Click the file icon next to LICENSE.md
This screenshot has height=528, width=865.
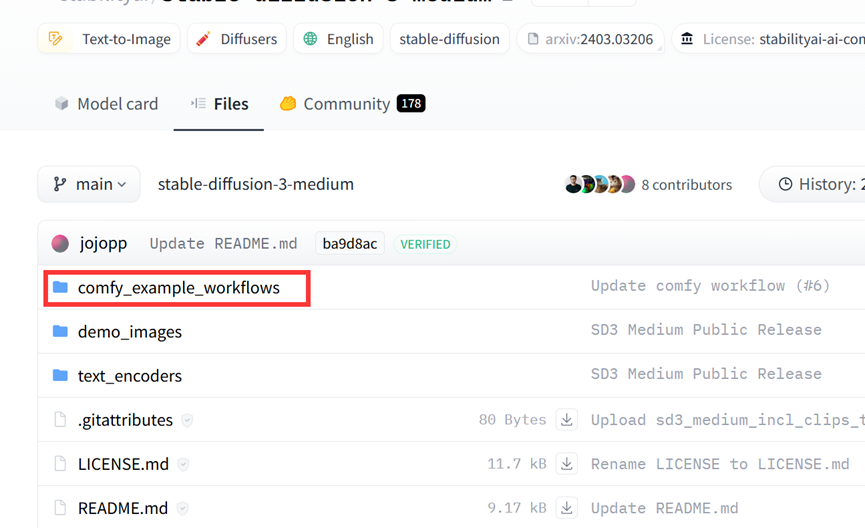(x=60, y=463)
